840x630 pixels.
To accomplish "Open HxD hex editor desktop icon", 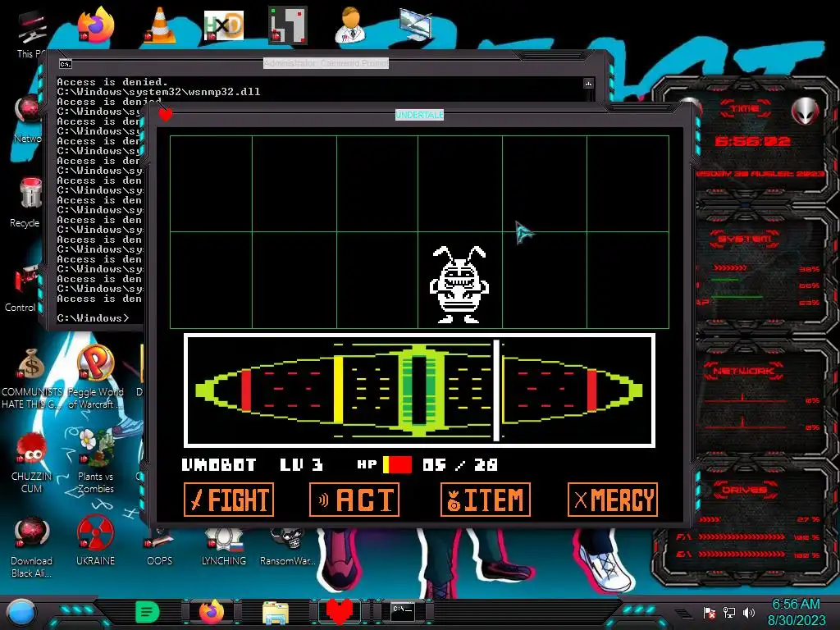I will point(224,25).
